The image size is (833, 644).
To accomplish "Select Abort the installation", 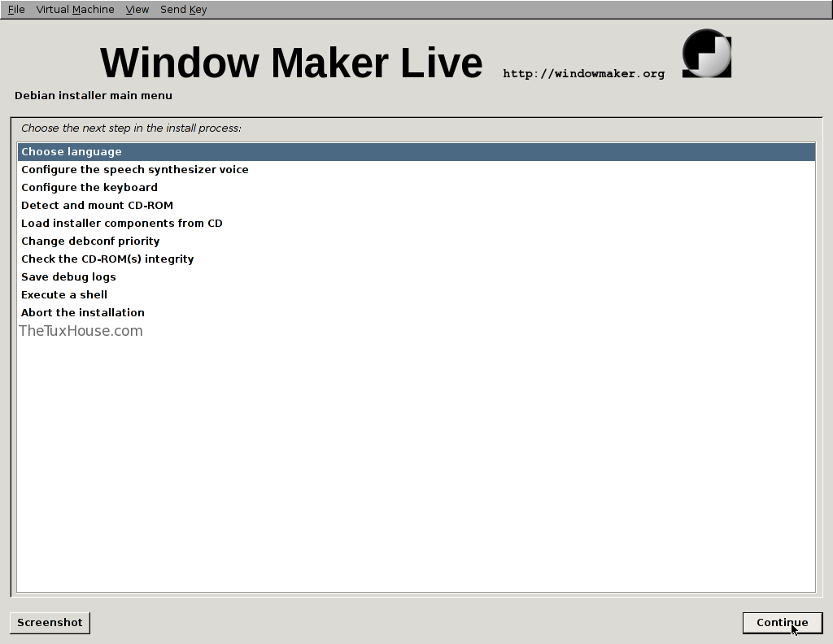I will pos(416,313).
